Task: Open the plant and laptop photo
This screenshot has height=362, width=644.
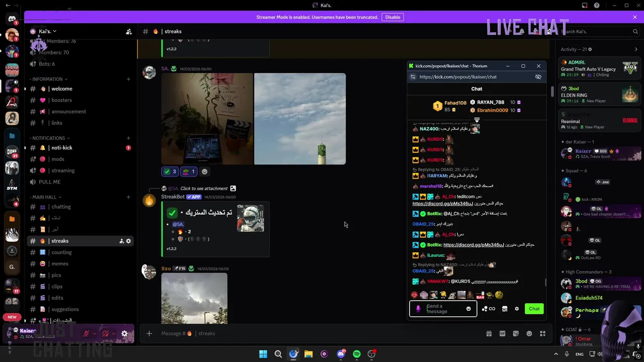Action: (207, 119)
